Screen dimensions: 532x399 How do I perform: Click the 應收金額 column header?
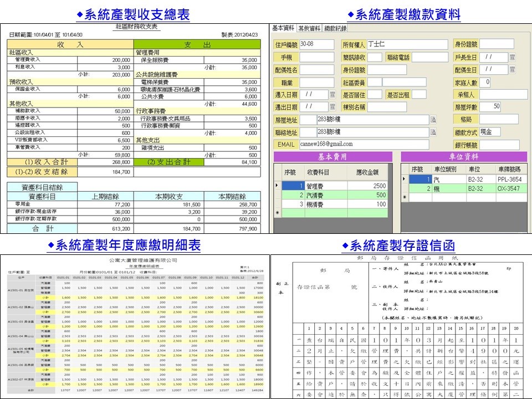pyautogui.click(x=367, y=172)
